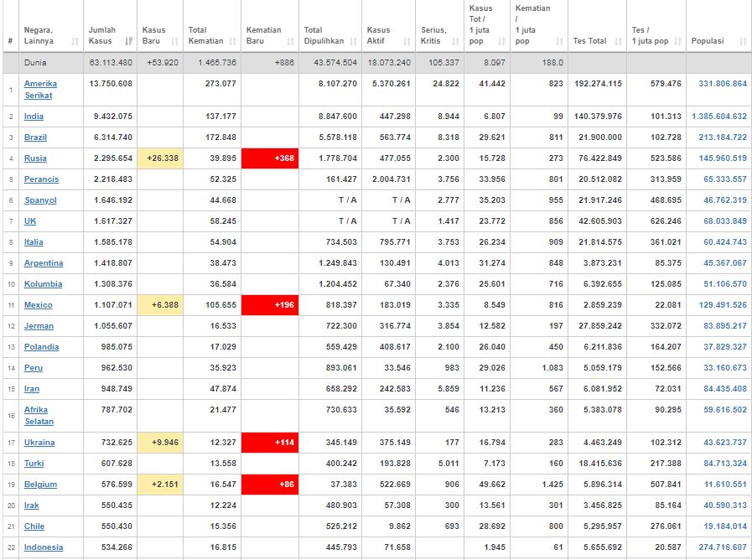Open the India country link
This screenshot has width=752, height=560.
pyautogui.click(x=34, y=117)
